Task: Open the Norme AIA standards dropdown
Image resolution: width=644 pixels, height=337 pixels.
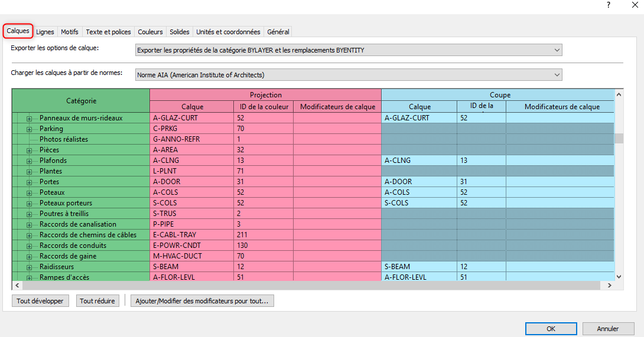Action: coord(348,75)
